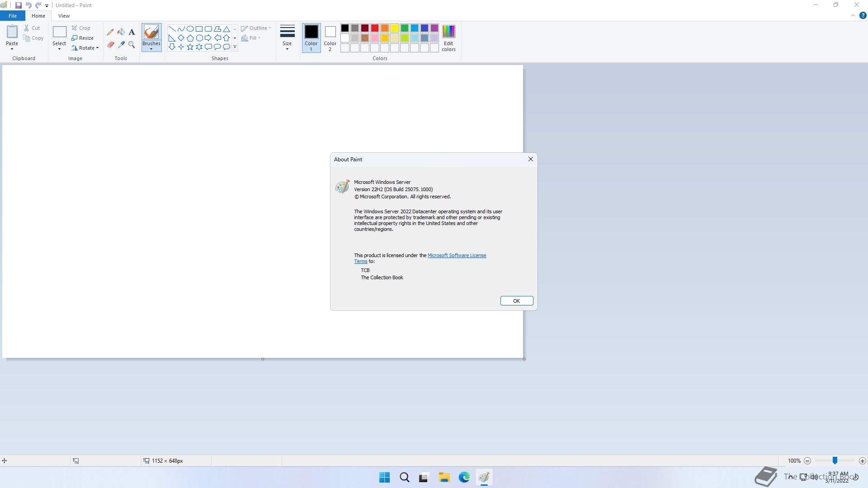
Task: Collapse the ribbon chevron
Action: [x=853, y=15]
